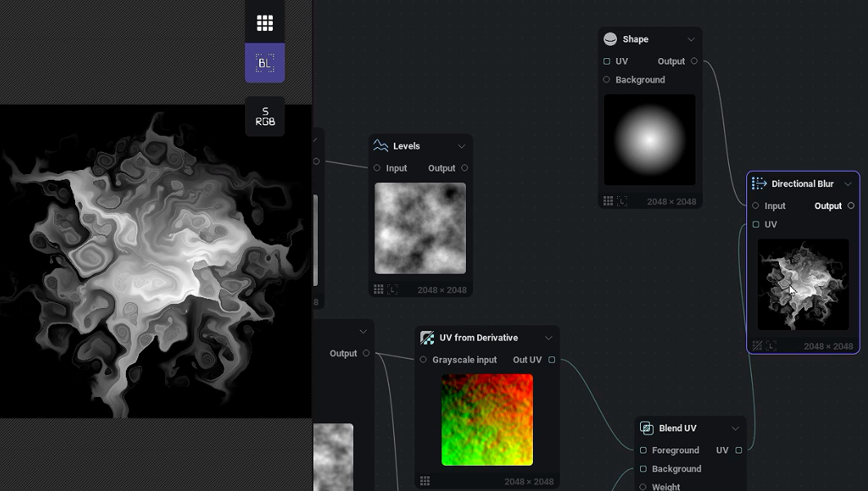
Task: Click the bracketed L icon in the Levels footer
Action: [392, 289]
